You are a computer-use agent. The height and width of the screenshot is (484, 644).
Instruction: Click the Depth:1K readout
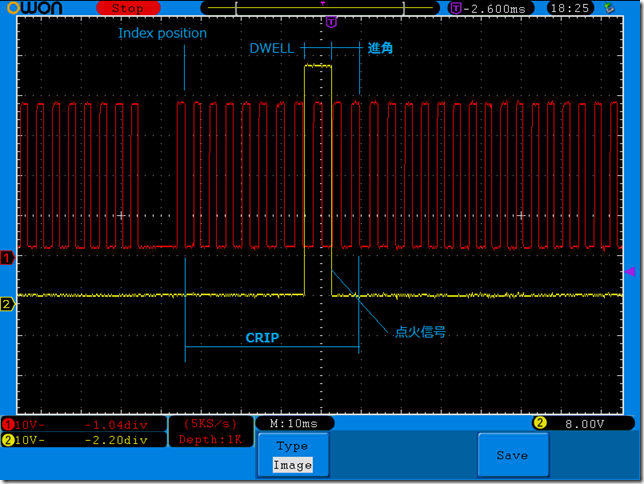pyautogui.click(x=210, y=440)
